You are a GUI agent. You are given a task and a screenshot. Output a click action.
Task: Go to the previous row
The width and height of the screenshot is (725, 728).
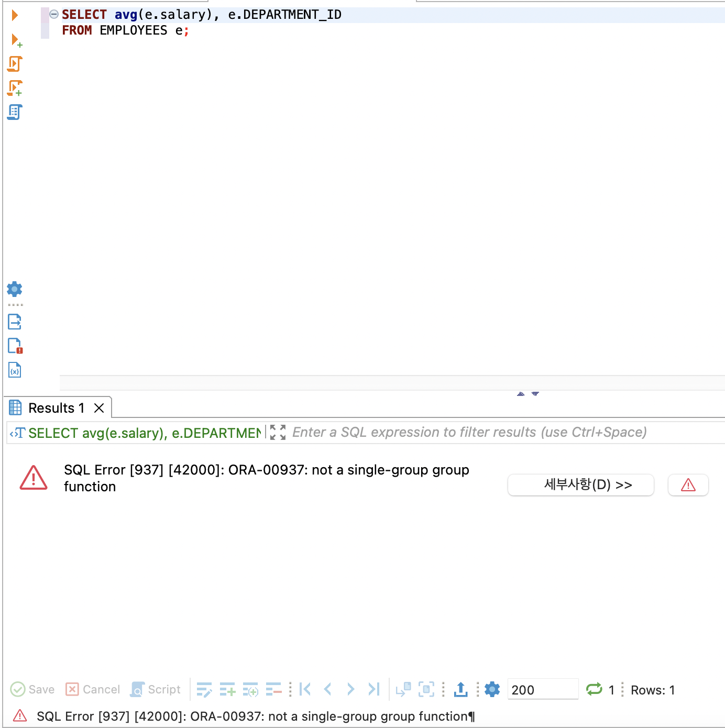pos(328,689)
